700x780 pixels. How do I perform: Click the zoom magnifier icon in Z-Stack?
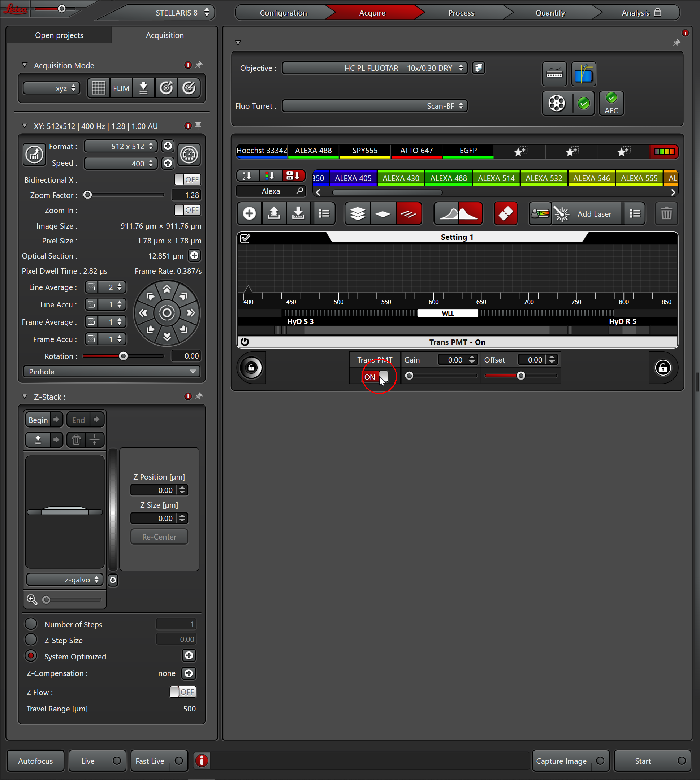(x=32, y=599)
